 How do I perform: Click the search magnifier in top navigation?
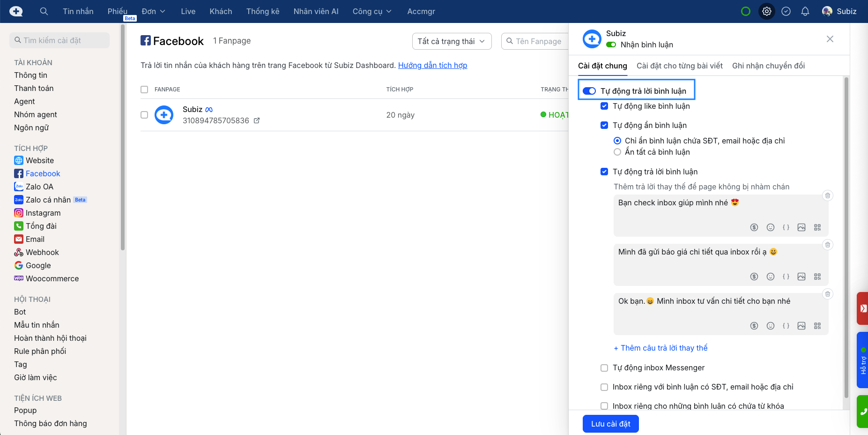44,11
